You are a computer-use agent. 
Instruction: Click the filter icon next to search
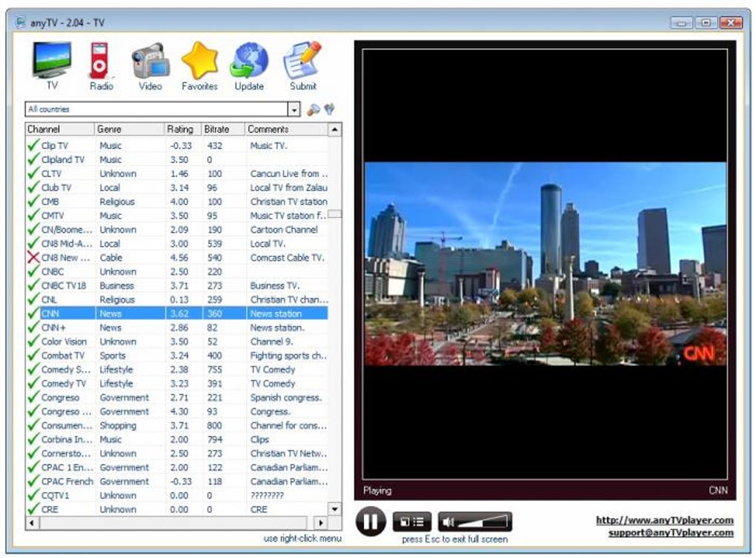[330, 110]
